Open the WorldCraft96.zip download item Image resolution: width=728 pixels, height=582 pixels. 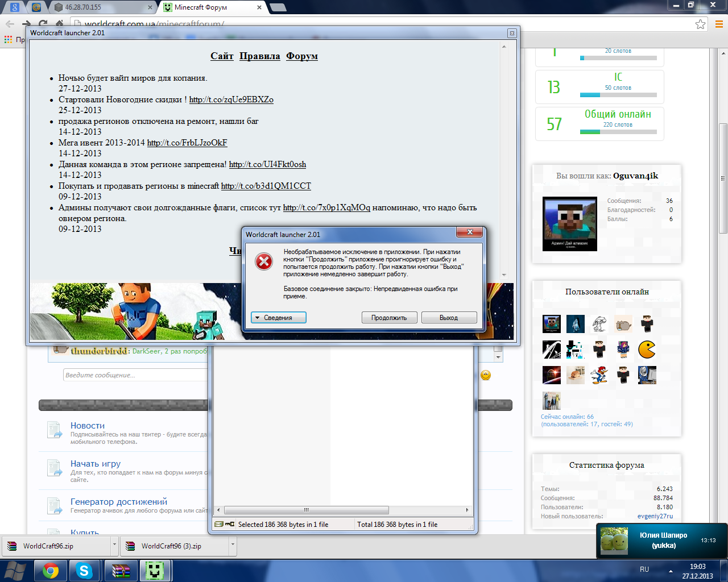56,546
